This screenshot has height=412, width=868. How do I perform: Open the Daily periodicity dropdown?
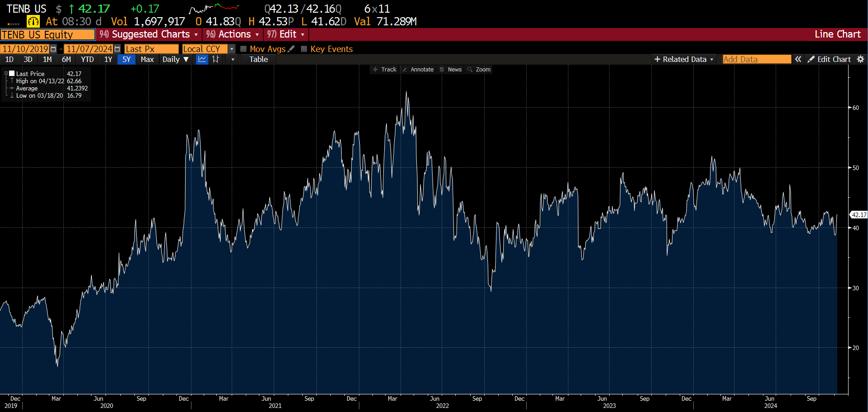176,59
